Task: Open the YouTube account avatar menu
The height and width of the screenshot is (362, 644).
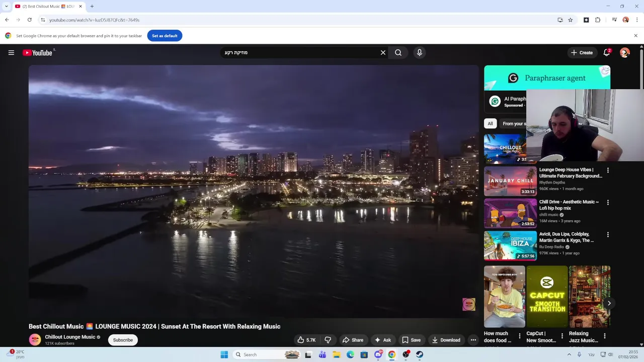Action: coord(625,52)
